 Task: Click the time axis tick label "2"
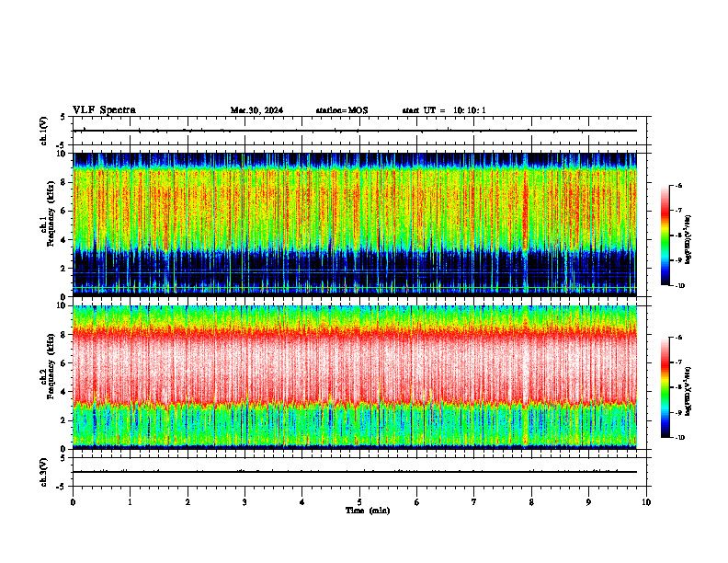pyautogui.click(x=188, y=502)
